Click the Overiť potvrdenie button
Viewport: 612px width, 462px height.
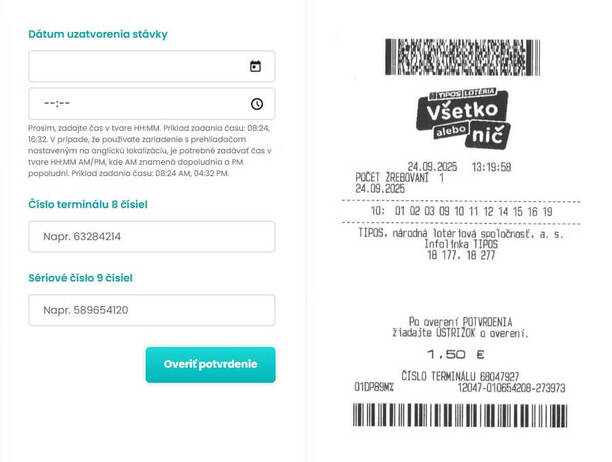pyautogui.click(x=210, y=364)
